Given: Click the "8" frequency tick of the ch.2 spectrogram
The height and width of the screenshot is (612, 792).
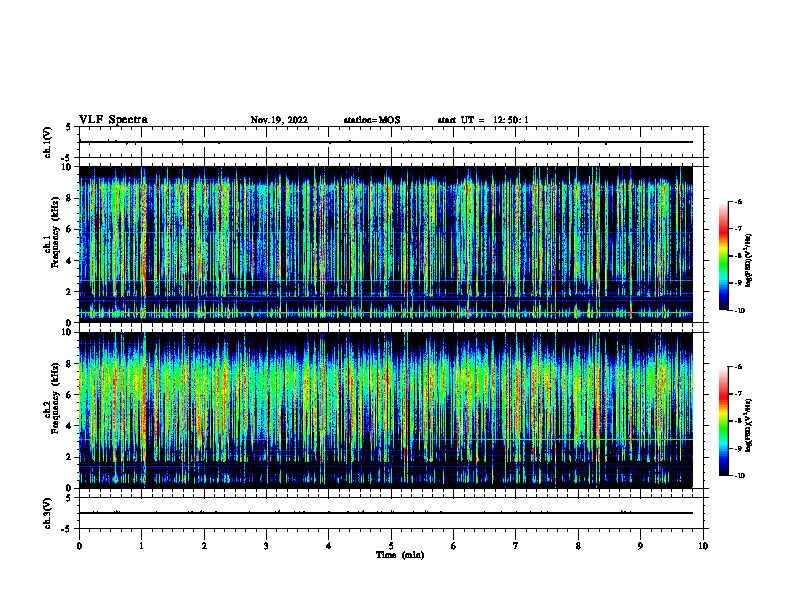Looking at the screenshot, I should click(x=70, y=364).
